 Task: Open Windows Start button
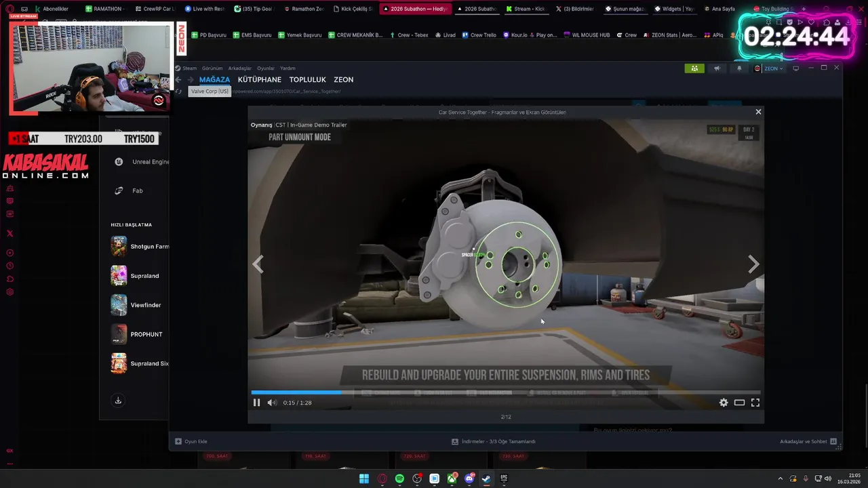pos(364,479)
